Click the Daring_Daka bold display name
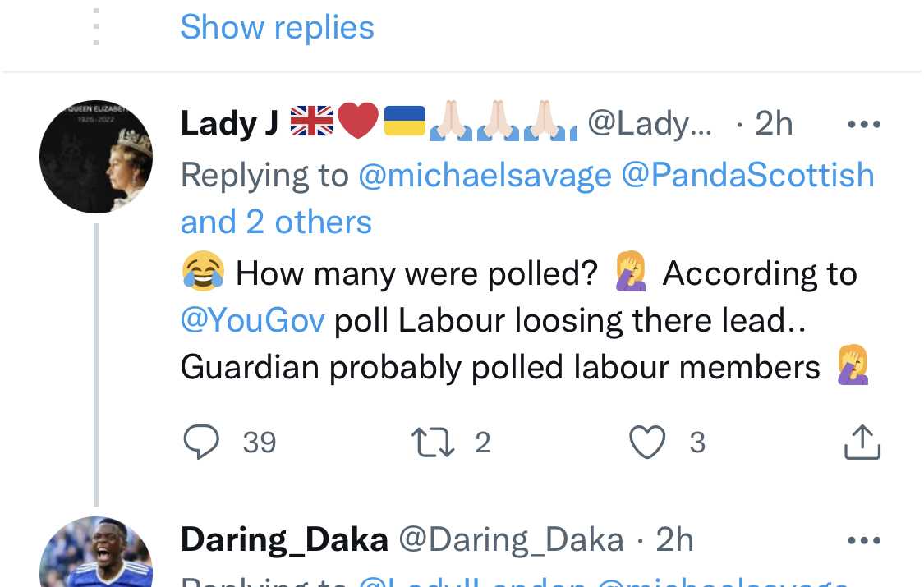 284,540
